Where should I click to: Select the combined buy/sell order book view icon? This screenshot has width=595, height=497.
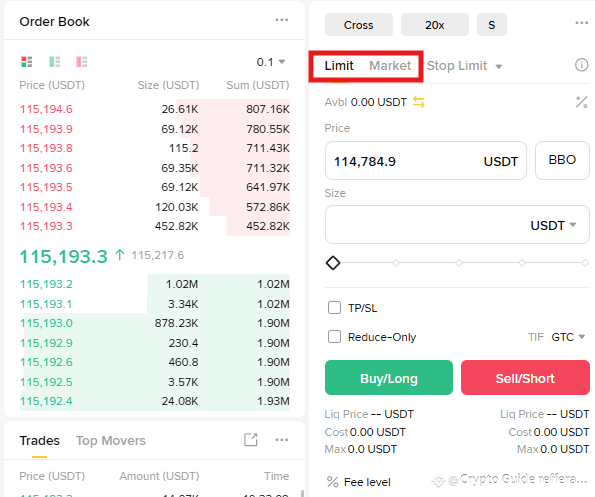pyautogui.click(x=27, y=61)
